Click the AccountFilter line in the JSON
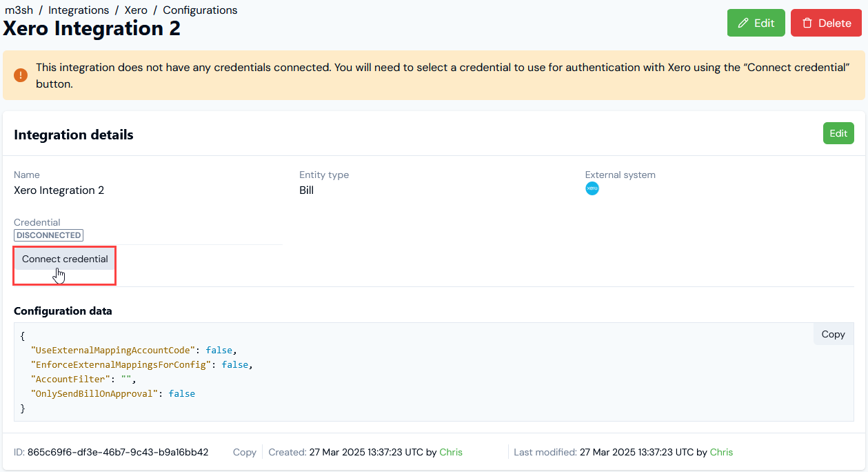This screenshot has width=868, height=472. click(84, 379)
